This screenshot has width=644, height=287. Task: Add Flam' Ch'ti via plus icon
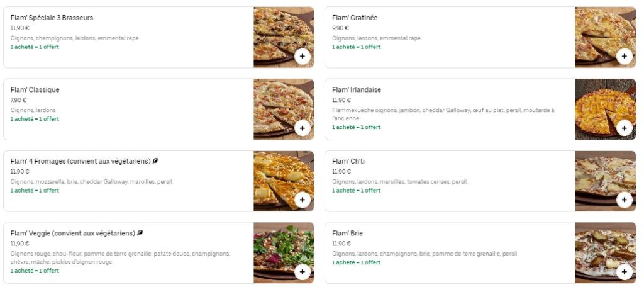point(624,200)
